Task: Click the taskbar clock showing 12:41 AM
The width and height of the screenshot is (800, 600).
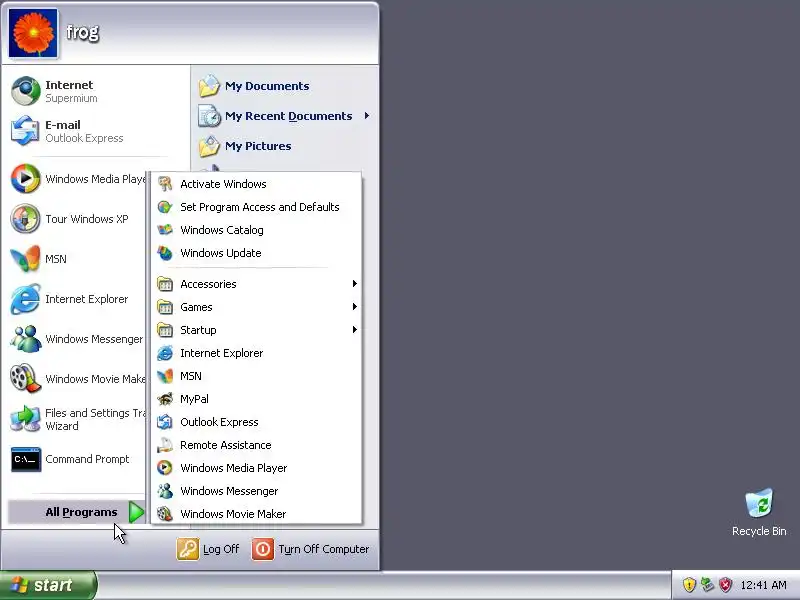Action: click(763, 585)
